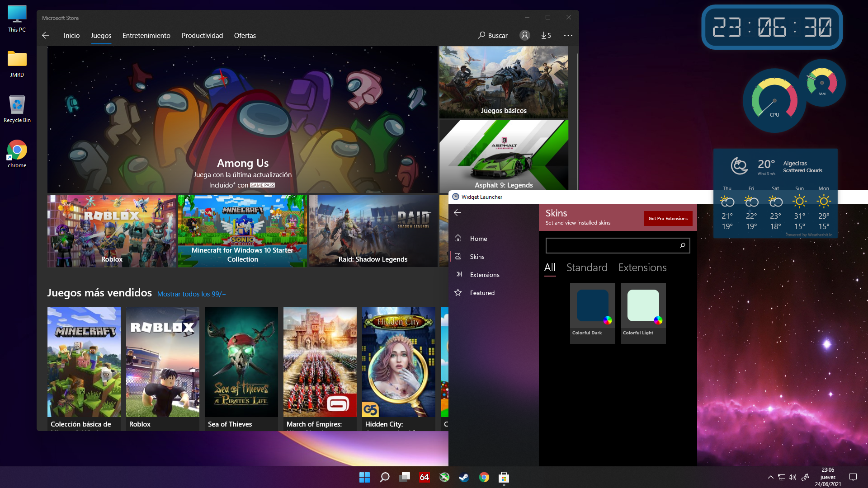The image size is (868, 488).
Task: Click the Store back arrow icon
Action: [46, 35]
